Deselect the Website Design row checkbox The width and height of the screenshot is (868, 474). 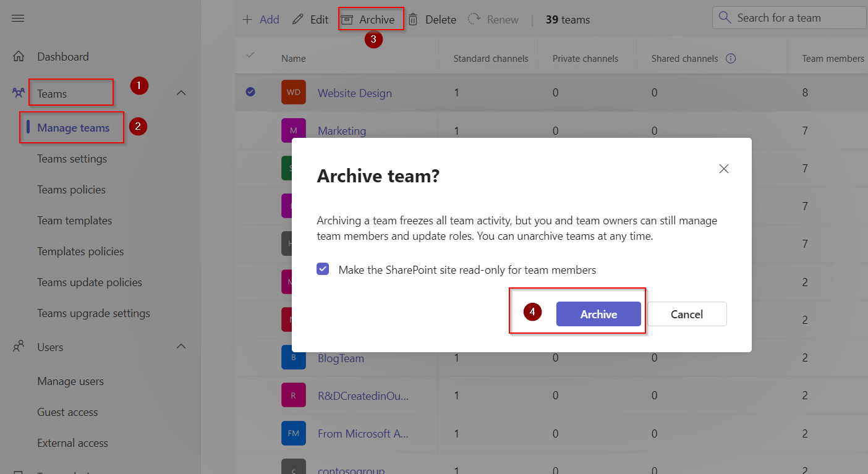pos(250,91)
